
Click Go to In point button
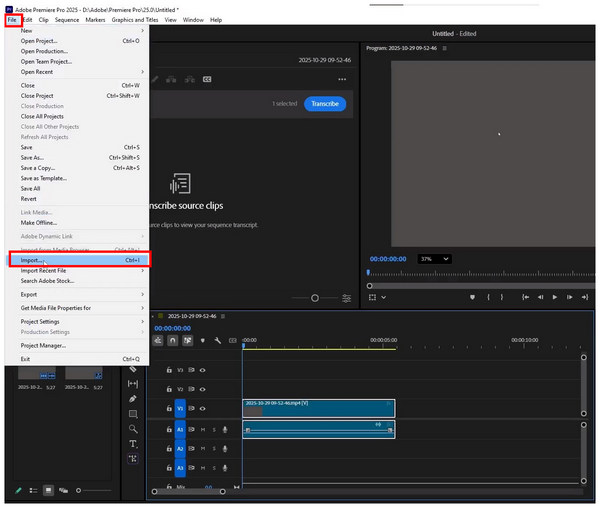point(526,297)
